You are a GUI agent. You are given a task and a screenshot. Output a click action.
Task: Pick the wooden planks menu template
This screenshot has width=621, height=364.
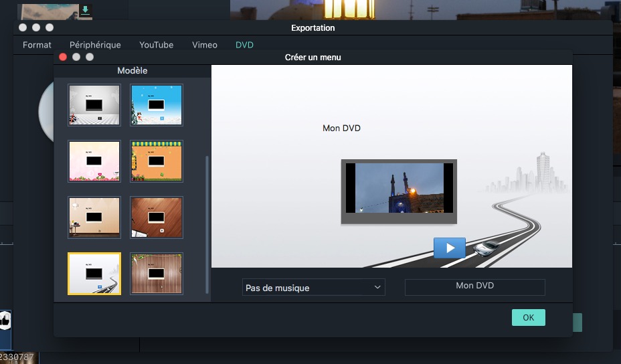[157, 274]
